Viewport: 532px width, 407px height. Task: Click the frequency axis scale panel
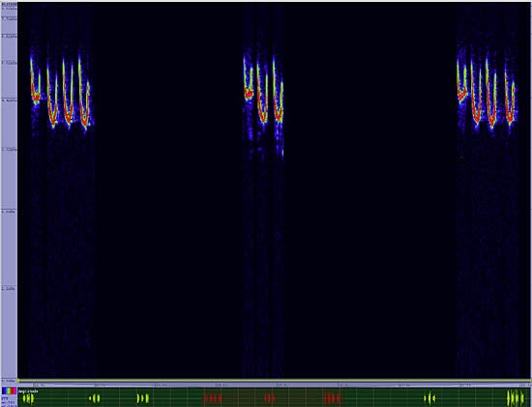[x=9, y=191]
